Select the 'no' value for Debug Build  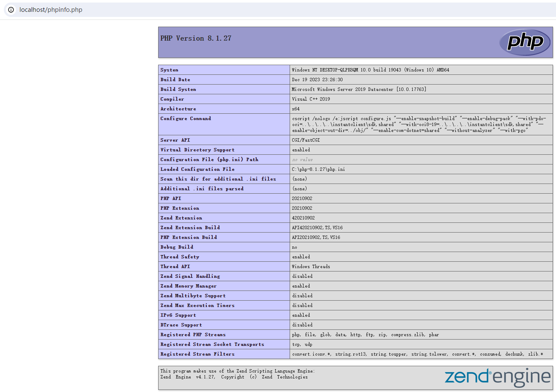[294, 247]
